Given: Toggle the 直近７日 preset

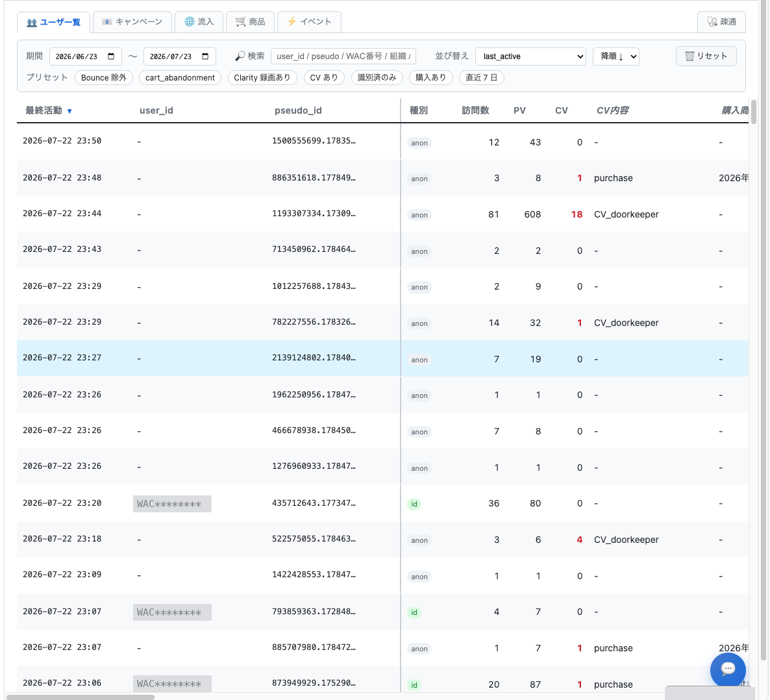Looking at the screenshot, I should click(x=481, y=78).
